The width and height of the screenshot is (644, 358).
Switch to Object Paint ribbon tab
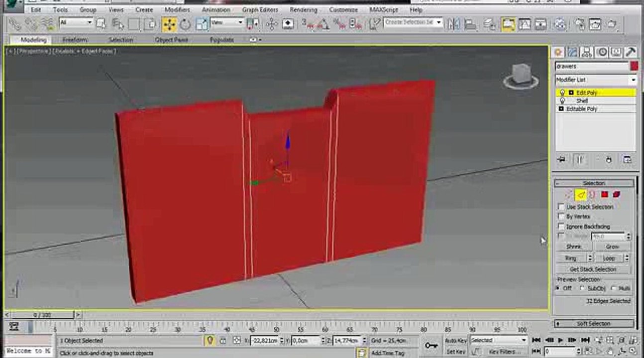[x=171, y=40]
